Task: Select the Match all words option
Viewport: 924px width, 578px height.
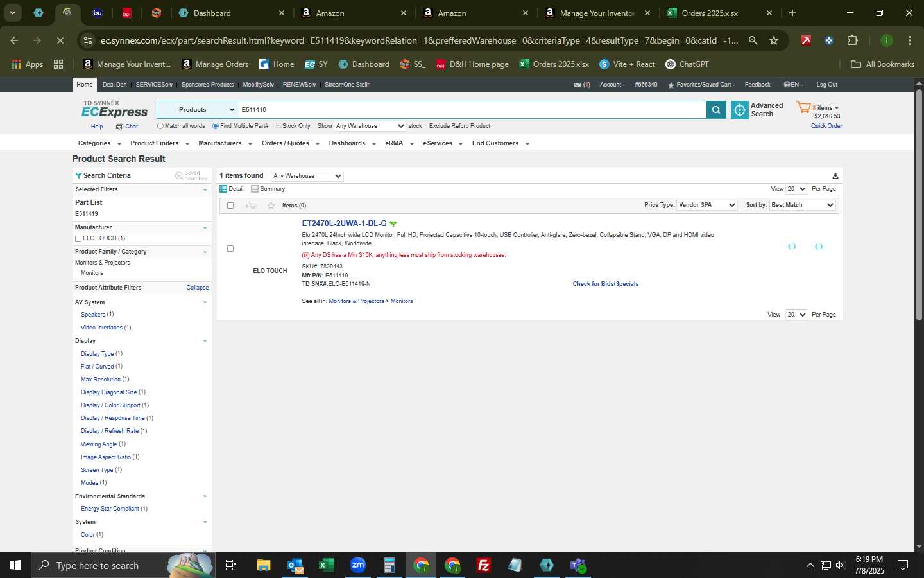Action: point(160,126)
